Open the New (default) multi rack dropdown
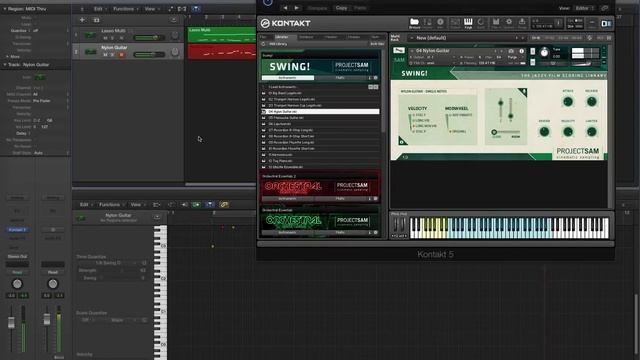 click(467, 38)
